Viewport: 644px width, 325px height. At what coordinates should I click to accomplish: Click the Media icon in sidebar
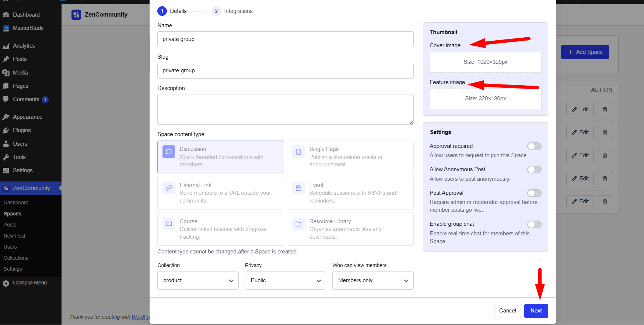tap(6, 73)
